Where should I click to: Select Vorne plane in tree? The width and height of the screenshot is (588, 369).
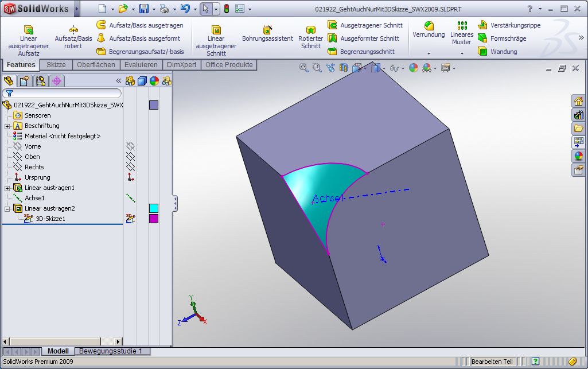(28, 146)
